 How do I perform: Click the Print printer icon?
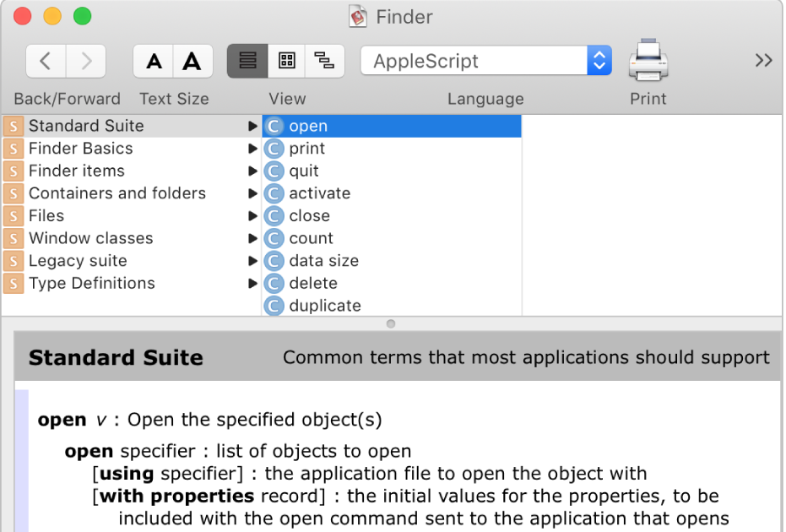click(648, 60)
